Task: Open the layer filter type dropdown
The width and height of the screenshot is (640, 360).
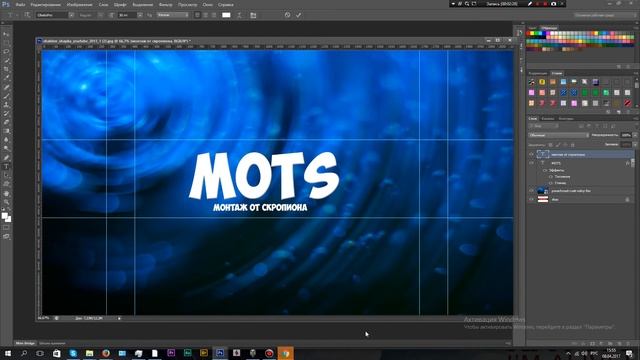Action: [x=543, y=126]
